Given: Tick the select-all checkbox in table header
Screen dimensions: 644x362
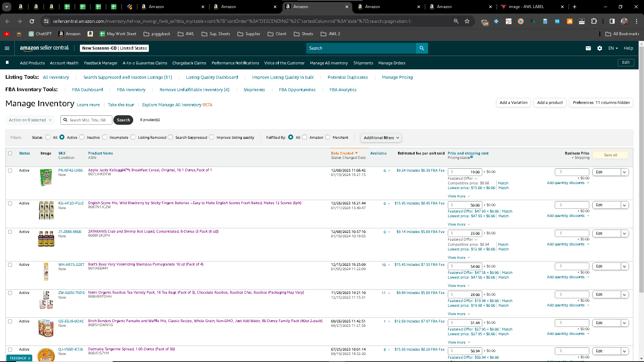Looking at the screenshot, I should pos(10,153).
